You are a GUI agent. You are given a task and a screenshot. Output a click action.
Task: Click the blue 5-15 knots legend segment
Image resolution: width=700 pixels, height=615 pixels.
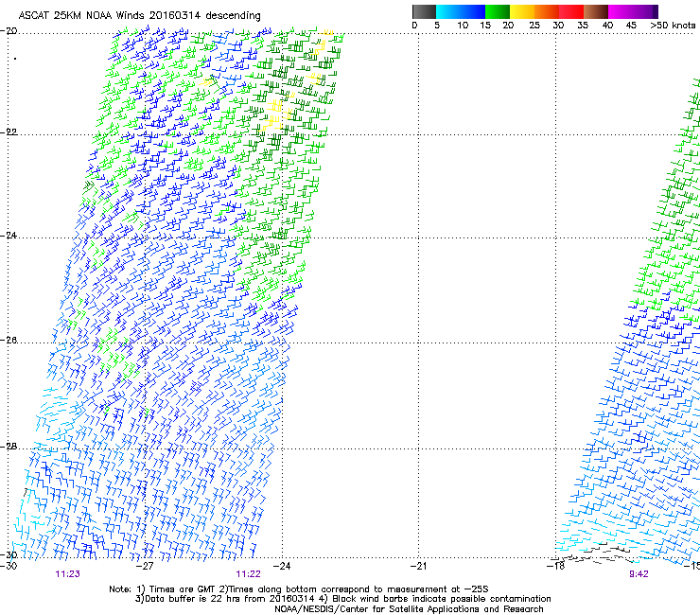click(x=461, y=11)
